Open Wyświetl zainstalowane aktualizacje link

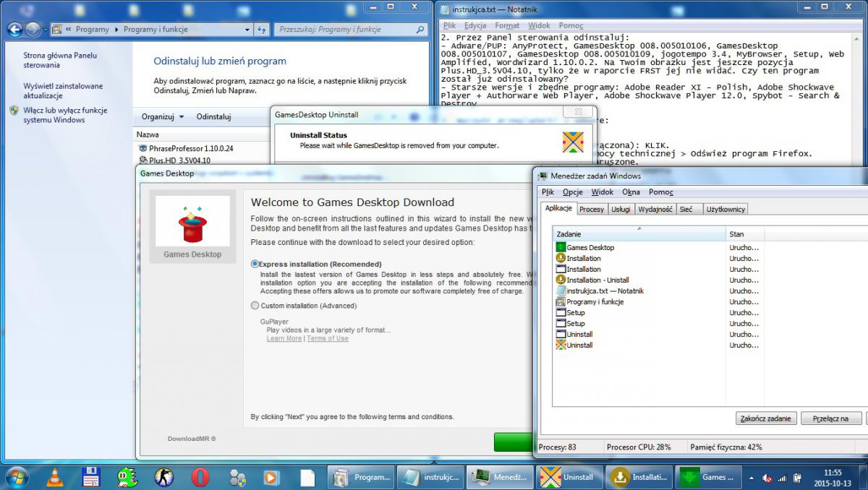pos(63,90)
